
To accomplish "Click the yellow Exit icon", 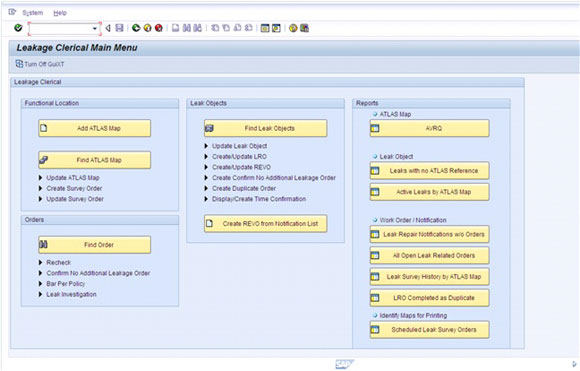I will (147, 28).
